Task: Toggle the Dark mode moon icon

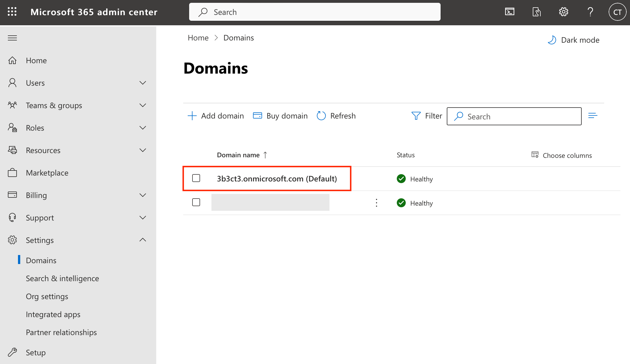Action: pyautogui.click(x=552, y=40)
